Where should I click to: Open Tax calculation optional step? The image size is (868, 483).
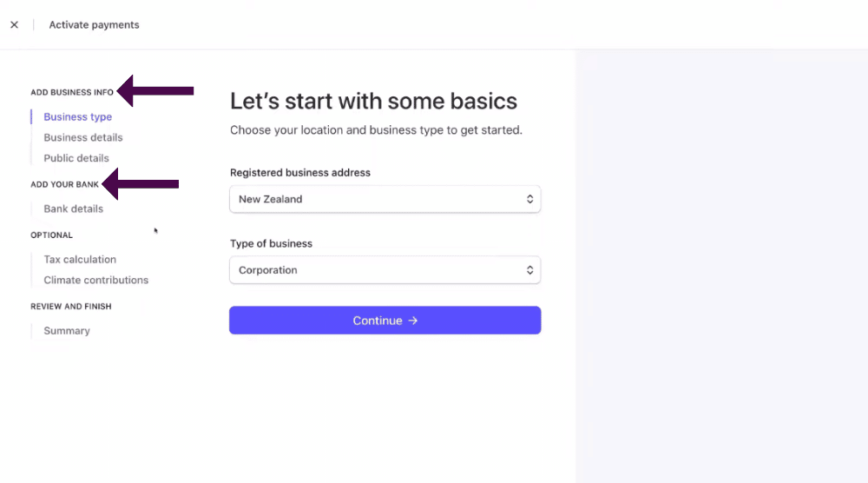80,259
